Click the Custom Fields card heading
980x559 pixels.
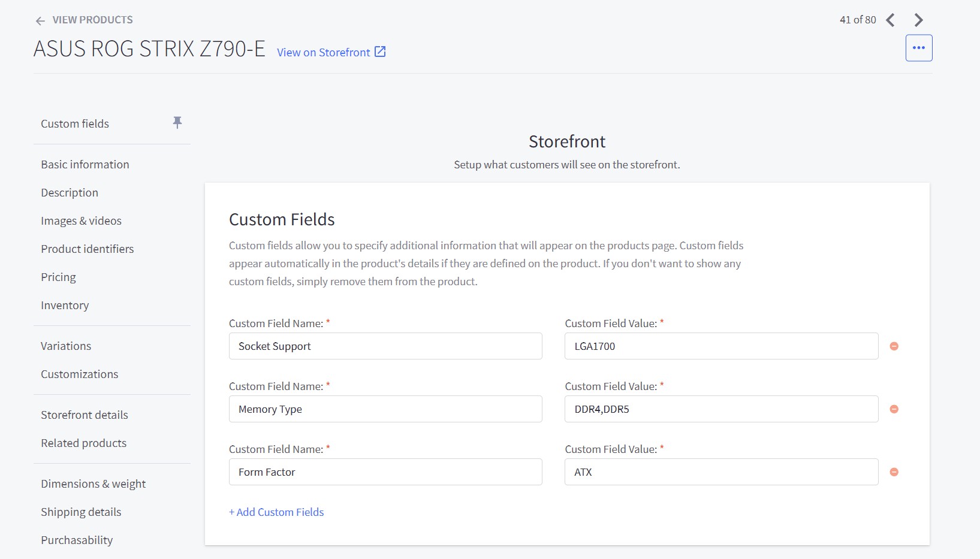coord(282,220)
